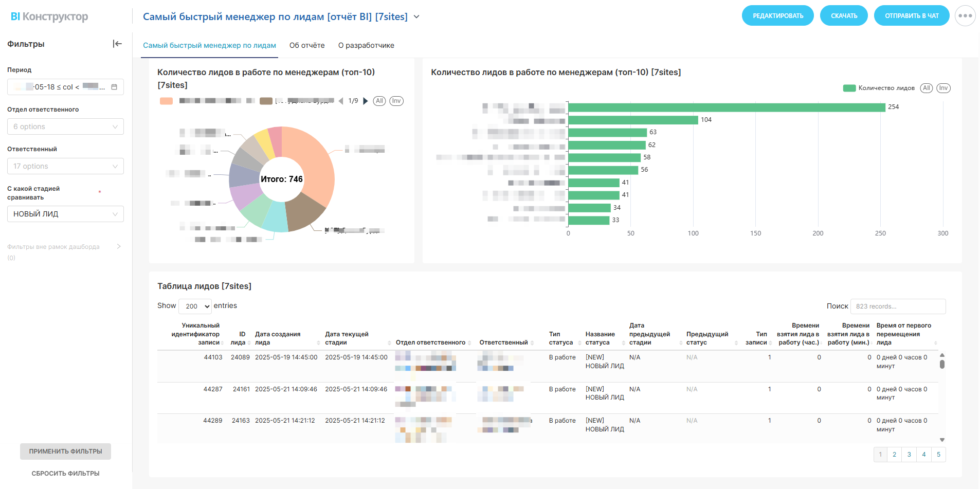Open Отдел ответственного dropdown
Screen dimensions: 980x489
[65, 127]
